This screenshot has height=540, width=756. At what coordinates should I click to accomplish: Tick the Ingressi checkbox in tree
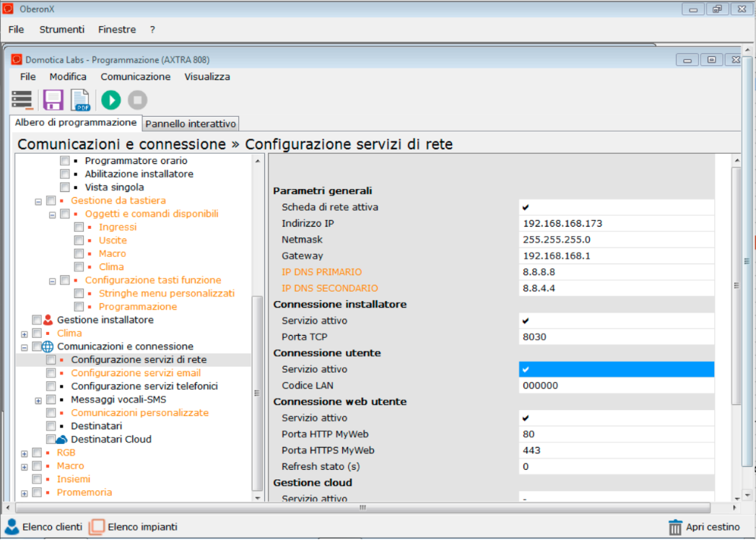point(79,227)
